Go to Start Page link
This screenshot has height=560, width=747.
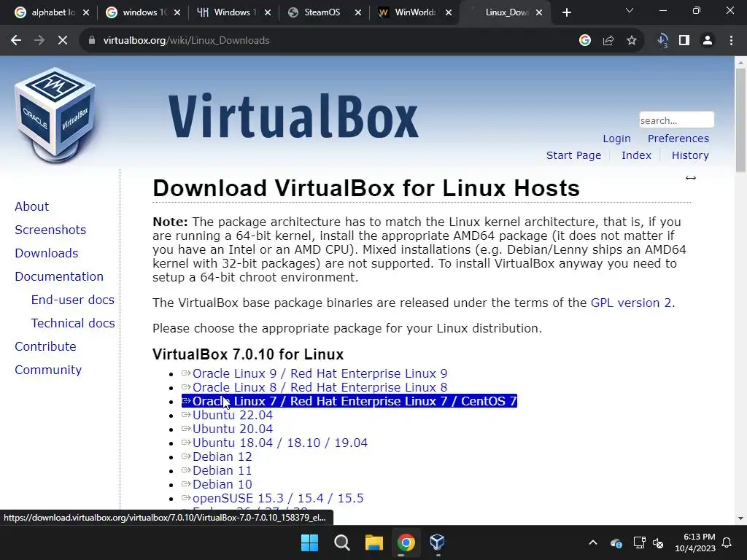point(573,155)
